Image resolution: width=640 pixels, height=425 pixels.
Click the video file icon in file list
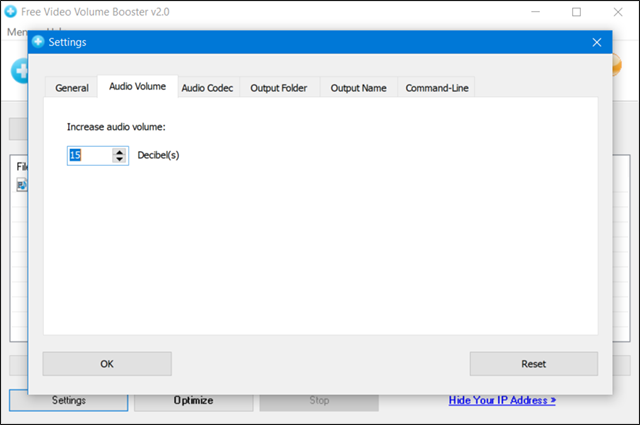(22, 185)
